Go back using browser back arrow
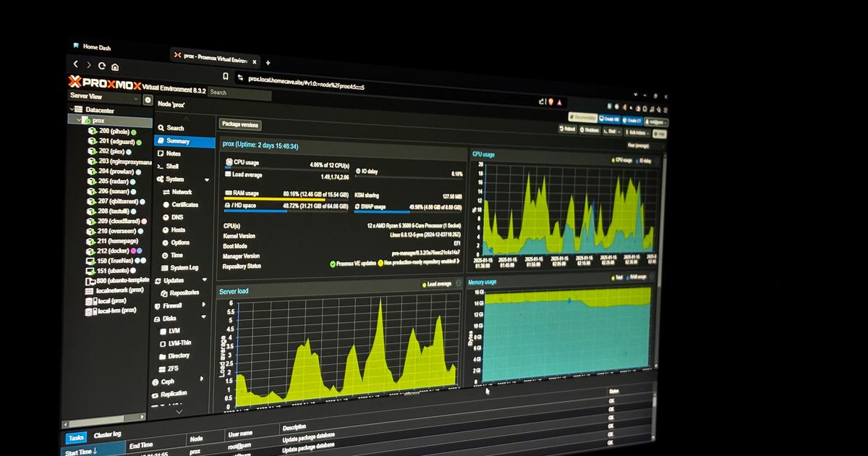The height and width of the screenshot is (456, 868). 76,64
